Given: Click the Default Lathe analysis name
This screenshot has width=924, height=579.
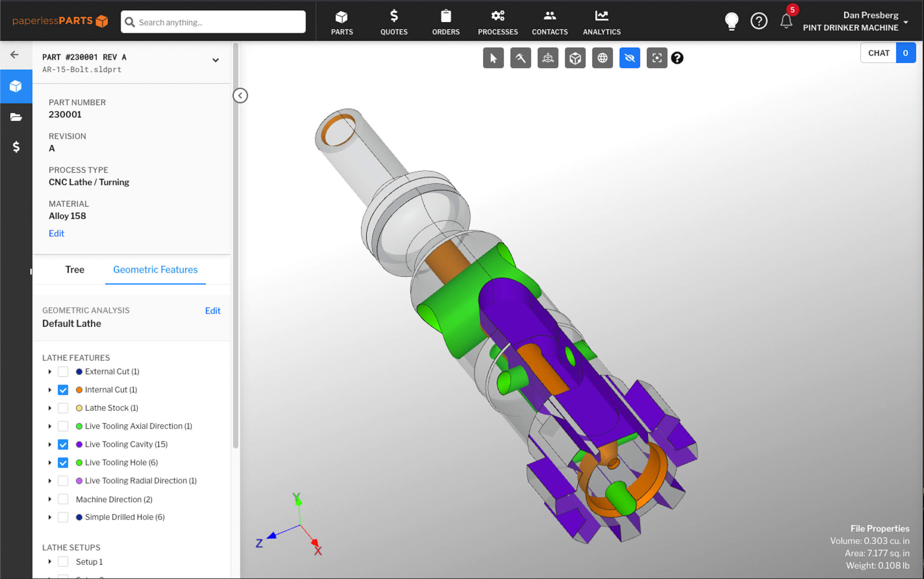Looking at the screenshot, I should 71,324.
